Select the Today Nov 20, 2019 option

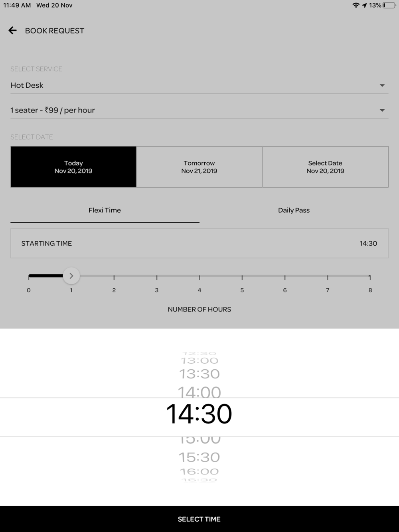point(73,167)
